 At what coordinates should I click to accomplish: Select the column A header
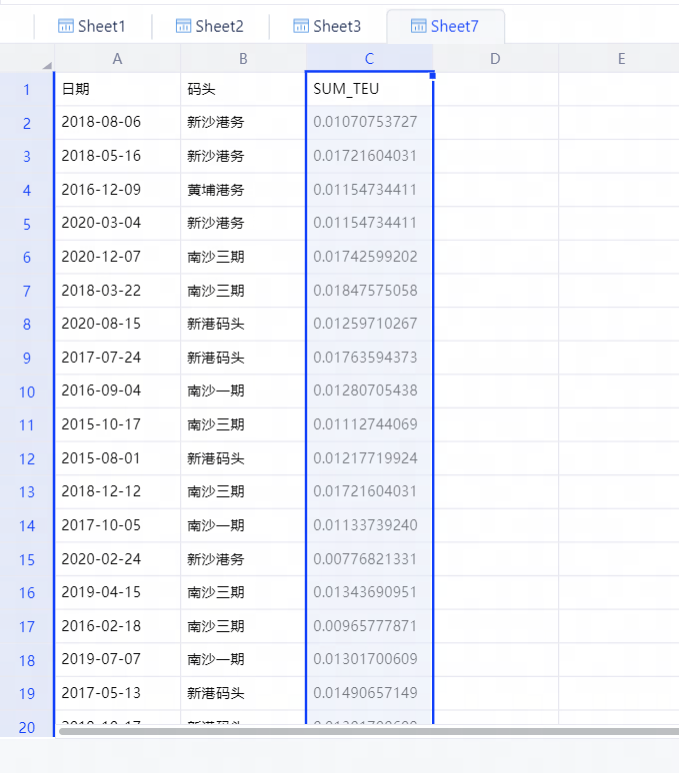pos(117,59)
